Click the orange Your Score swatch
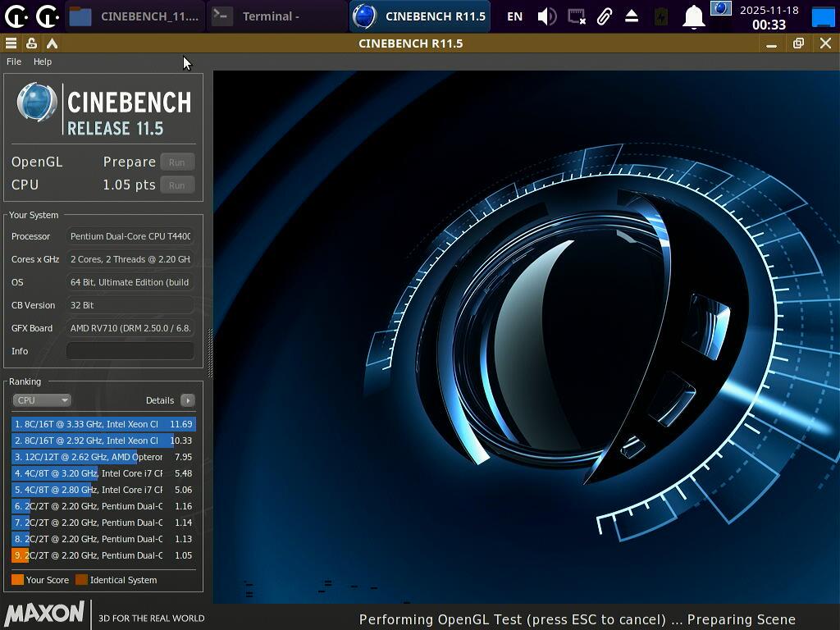 click(17, 580)
